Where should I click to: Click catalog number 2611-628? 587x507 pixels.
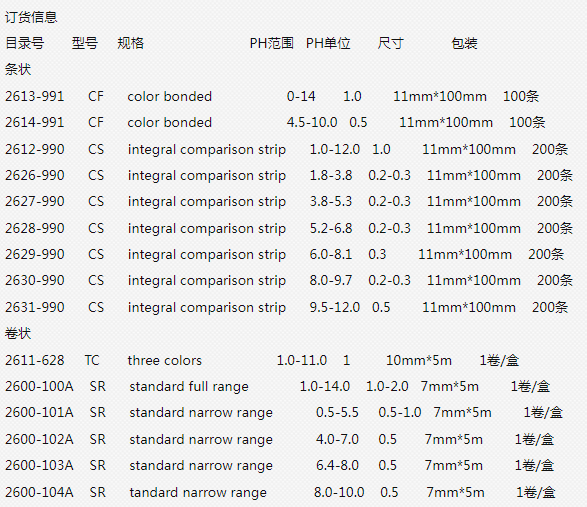pos(34,360)
